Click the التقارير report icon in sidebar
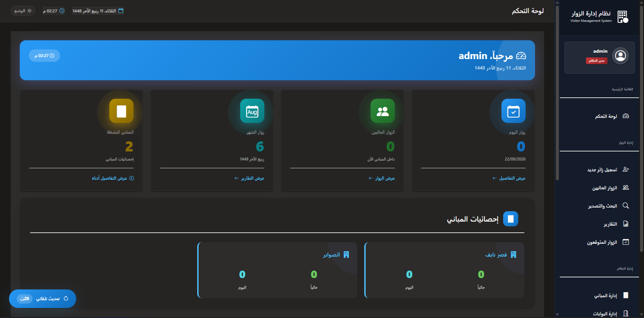The image size is (644, 318). 626,224
